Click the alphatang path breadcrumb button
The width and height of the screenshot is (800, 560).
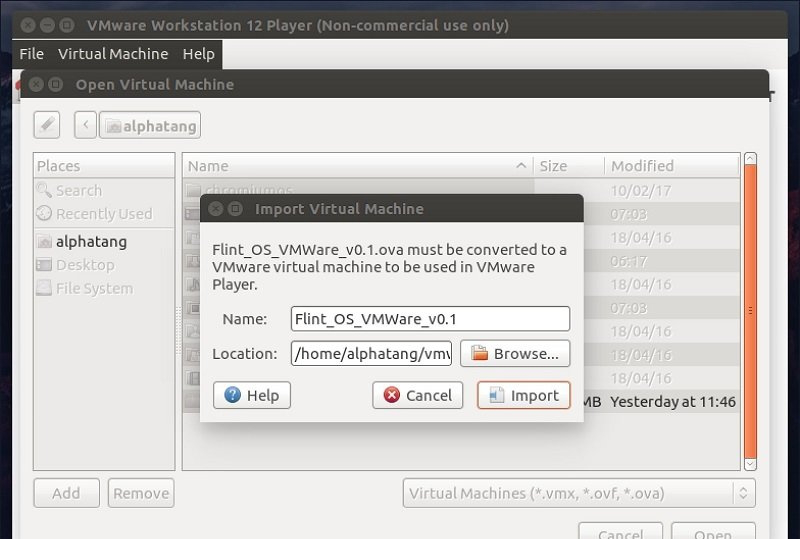[x=150, y=125]
